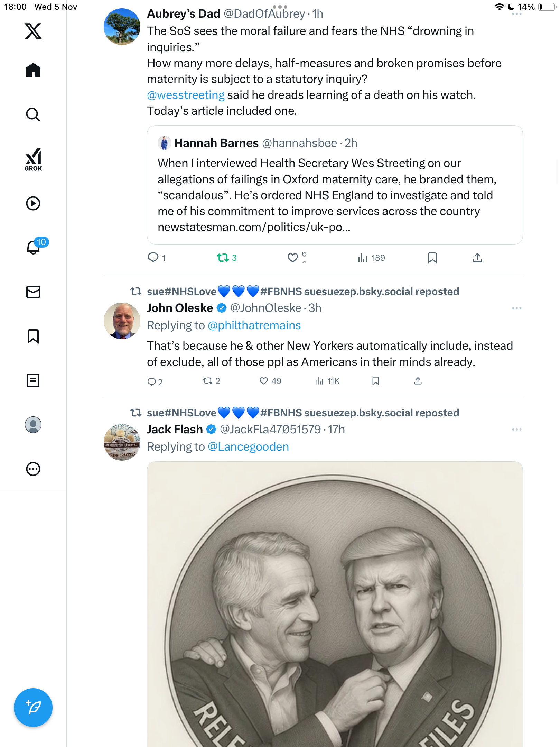
Task: Open more options on John Oleske's post
Action: 516,308
